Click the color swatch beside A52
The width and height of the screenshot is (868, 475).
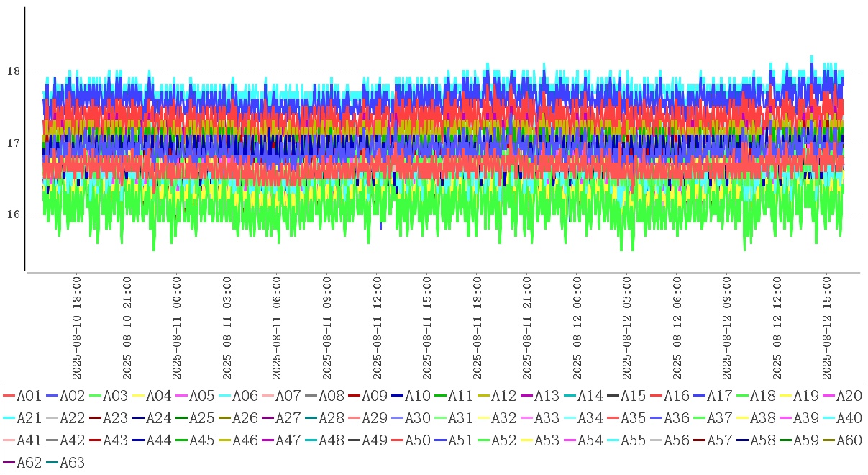click(x=483, y=440)
